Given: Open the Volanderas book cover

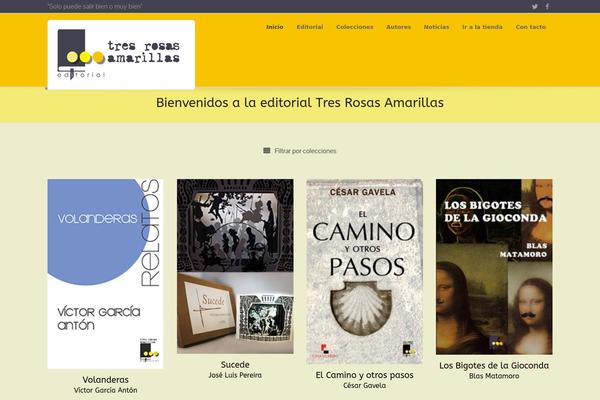Looking at the screenshot, I should point(105,274).
